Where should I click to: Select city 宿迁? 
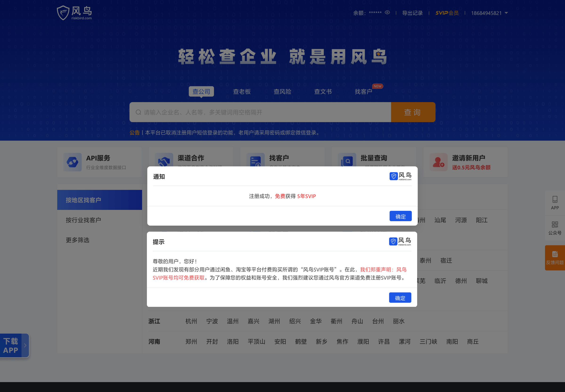click(446, 260)
